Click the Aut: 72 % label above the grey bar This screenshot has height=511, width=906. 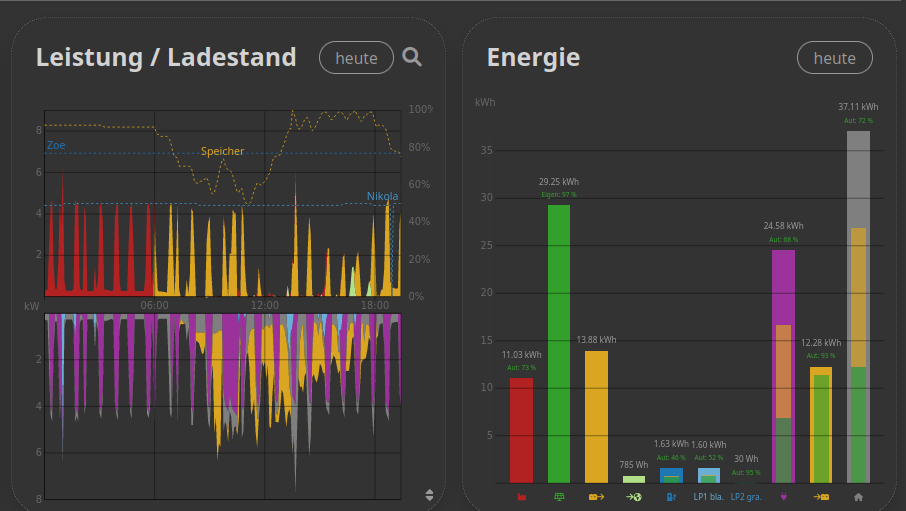pyautogui.click(x=858, y=121)
